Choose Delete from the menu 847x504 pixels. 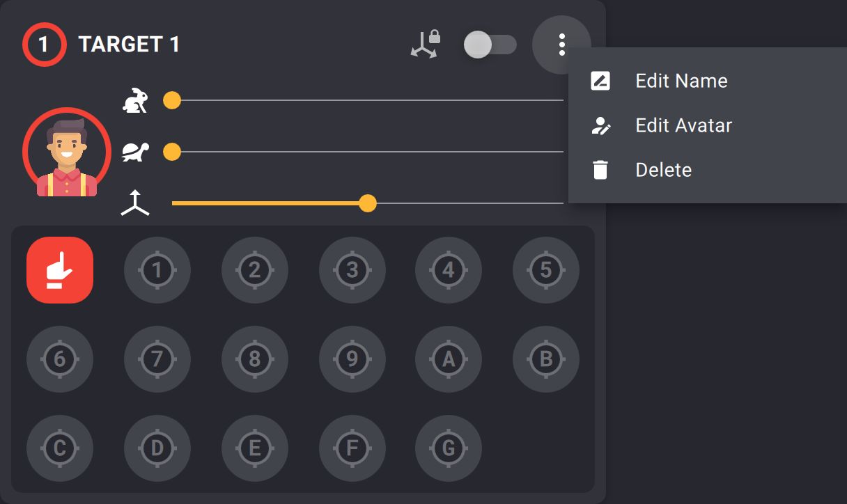tap(663, 170)
